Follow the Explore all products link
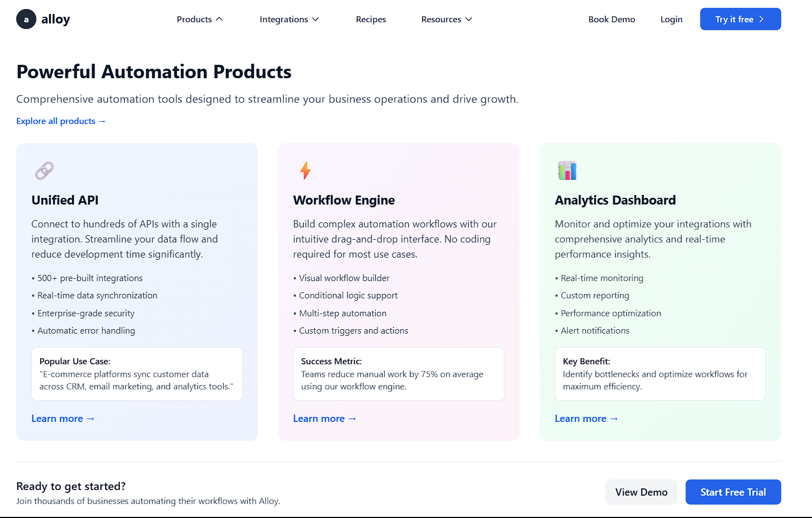The width and height of the screenshot is (812, 518). 61,121
